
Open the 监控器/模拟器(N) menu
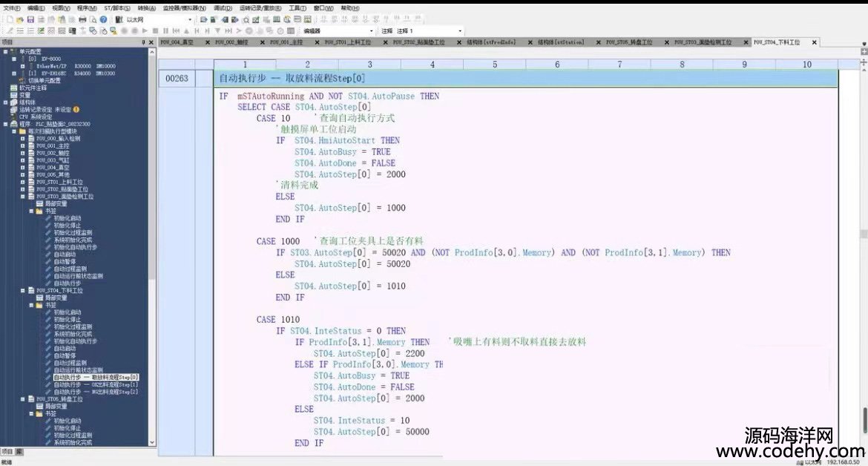click(x=184, y=8)
